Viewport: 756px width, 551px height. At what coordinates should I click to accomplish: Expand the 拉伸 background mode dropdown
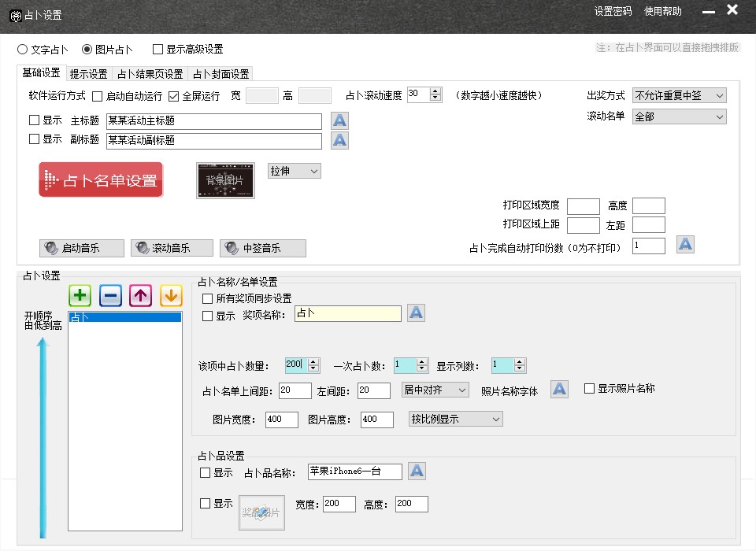295,171
